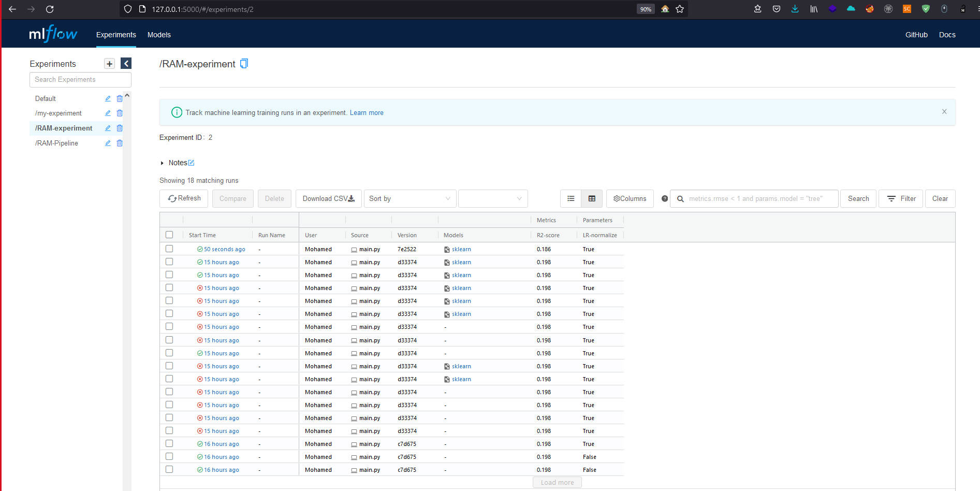Click the metrics search query box
The width and height of the screenshot is (980, 491).
pyautogui.click(x=754, y=198)
